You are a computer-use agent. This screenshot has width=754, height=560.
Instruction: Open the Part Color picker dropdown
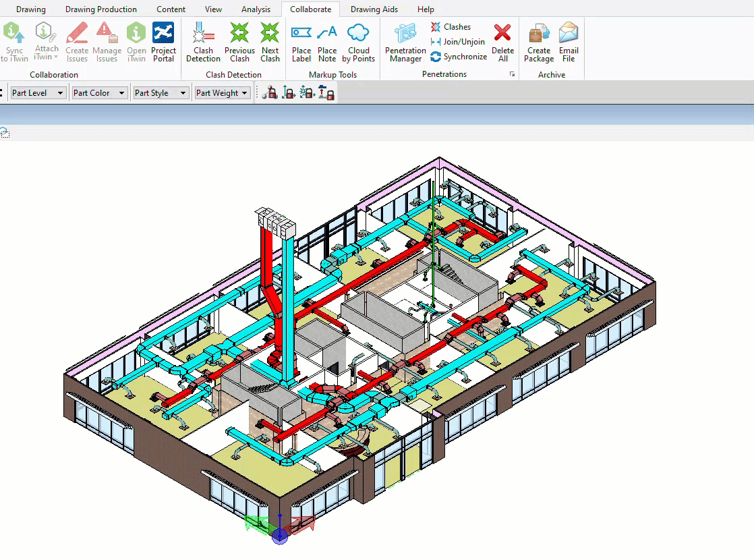point(99,93)
